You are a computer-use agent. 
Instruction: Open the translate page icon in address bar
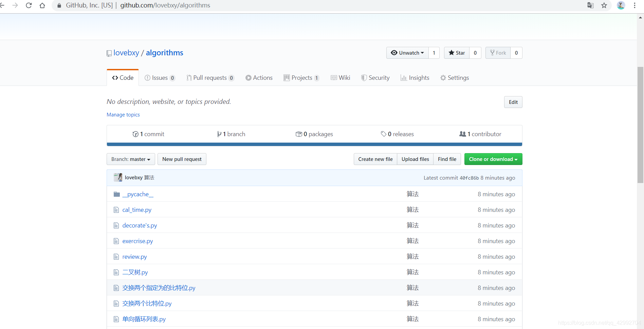pos(590,5)
